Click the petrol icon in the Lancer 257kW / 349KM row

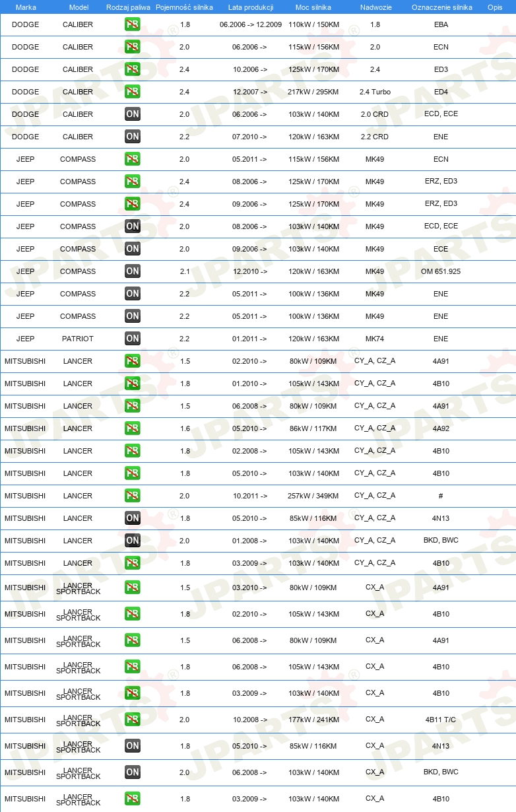tap(133, 496)
